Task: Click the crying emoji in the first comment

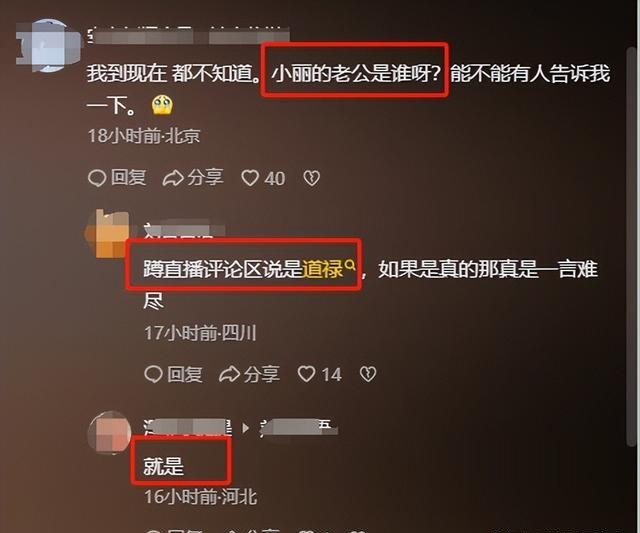Action: point(162,105)
